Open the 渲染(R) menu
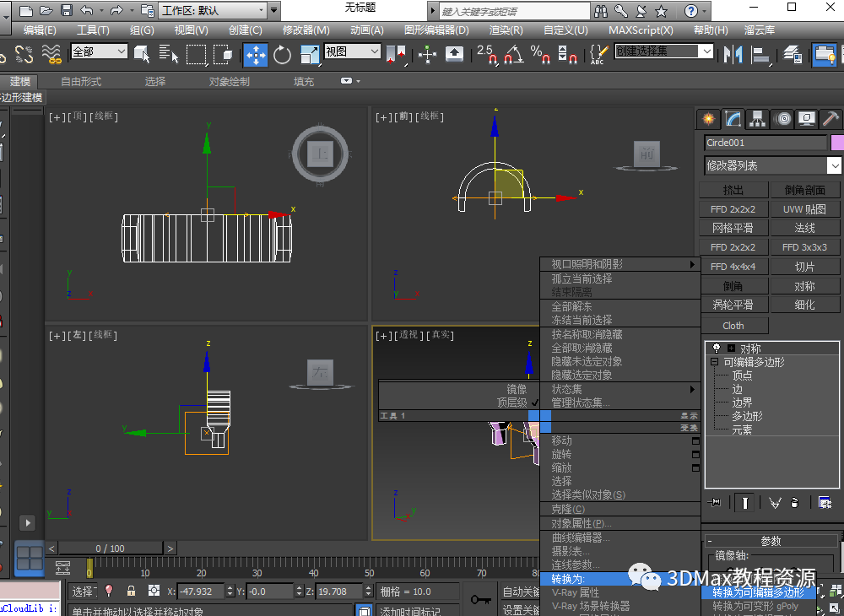The image size is (844, 616). click(x=506, y=30)
